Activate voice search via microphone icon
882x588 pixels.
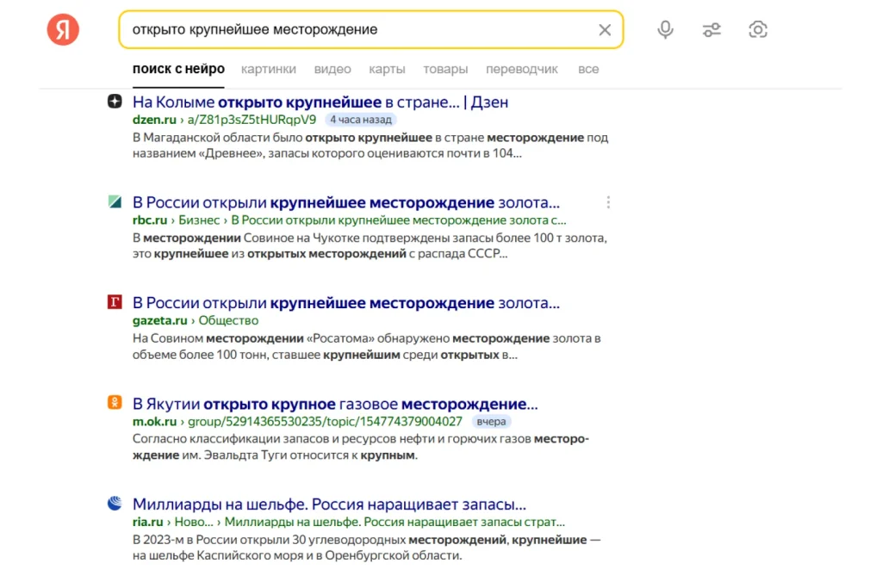(665, 28)
